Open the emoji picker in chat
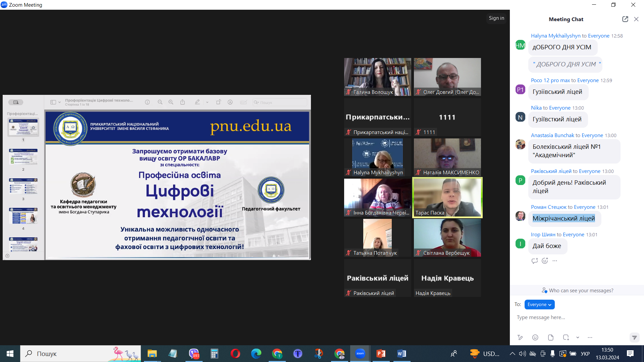Viewport: 644px width, 362px height. 535,338
